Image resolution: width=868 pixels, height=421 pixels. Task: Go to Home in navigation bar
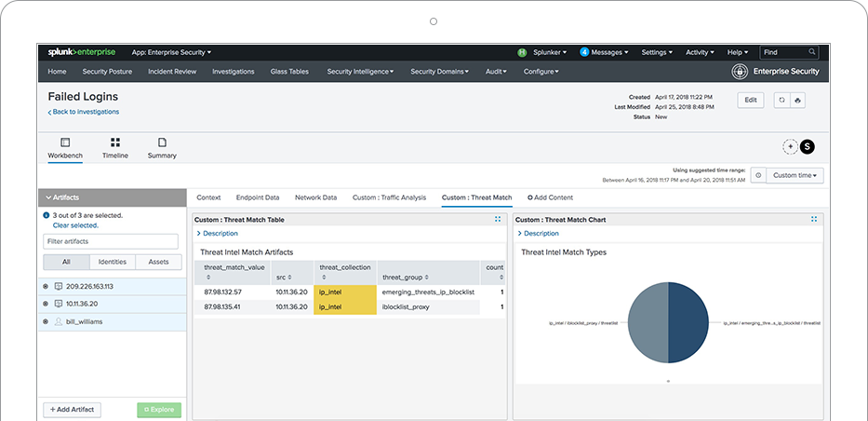(57, 72)
